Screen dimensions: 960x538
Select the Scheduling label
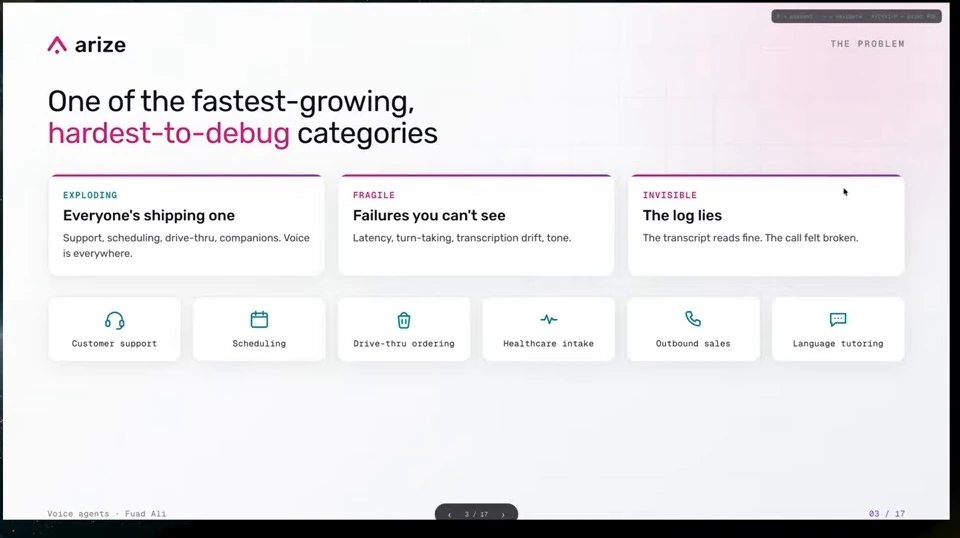coord(259,343)
